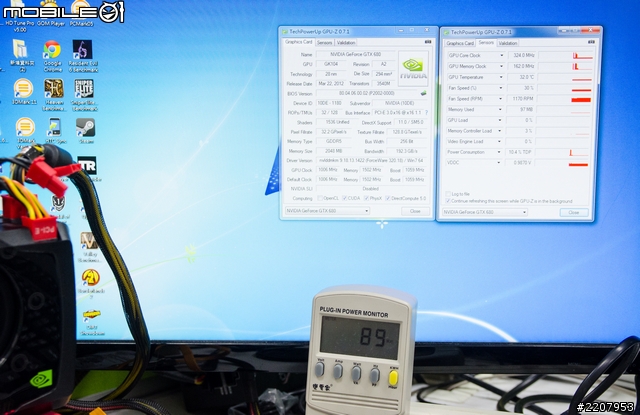Launch the Steam desktop shortcut

(x=86, y=131)
